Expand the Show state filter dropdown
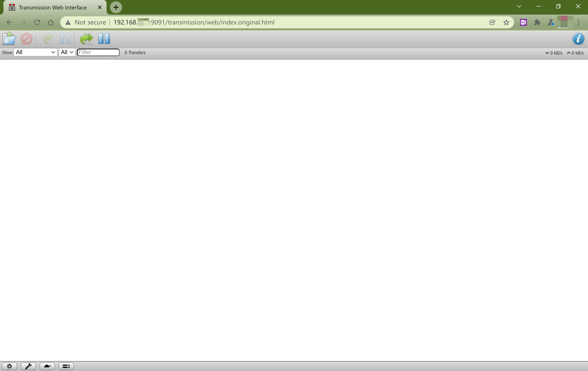This screenshot has width=588, height=371. tap(35, 52)
